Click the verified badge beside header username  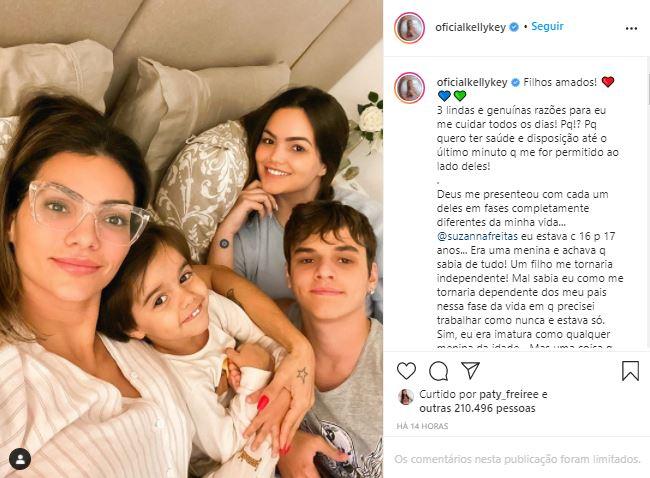coord(514,27)
